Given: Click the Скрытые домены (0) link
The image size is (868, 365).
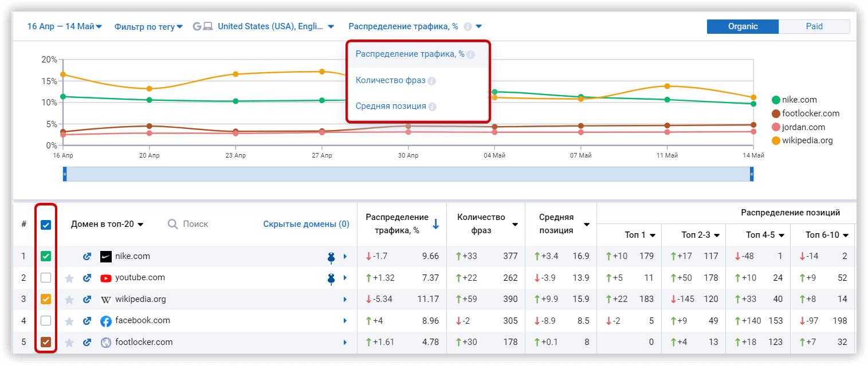Looking at the screenshot, I should pos(307,223).
